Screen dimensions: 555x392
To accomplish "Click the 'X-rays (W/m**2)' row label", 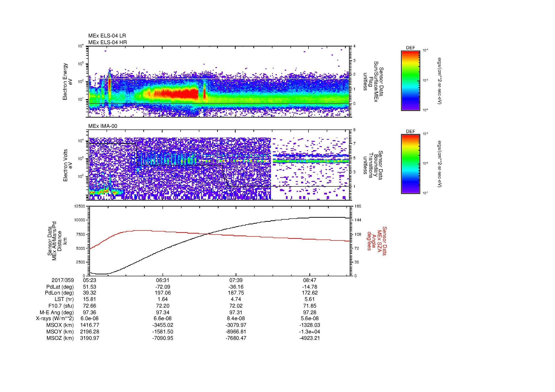I will tap(55, 318).
